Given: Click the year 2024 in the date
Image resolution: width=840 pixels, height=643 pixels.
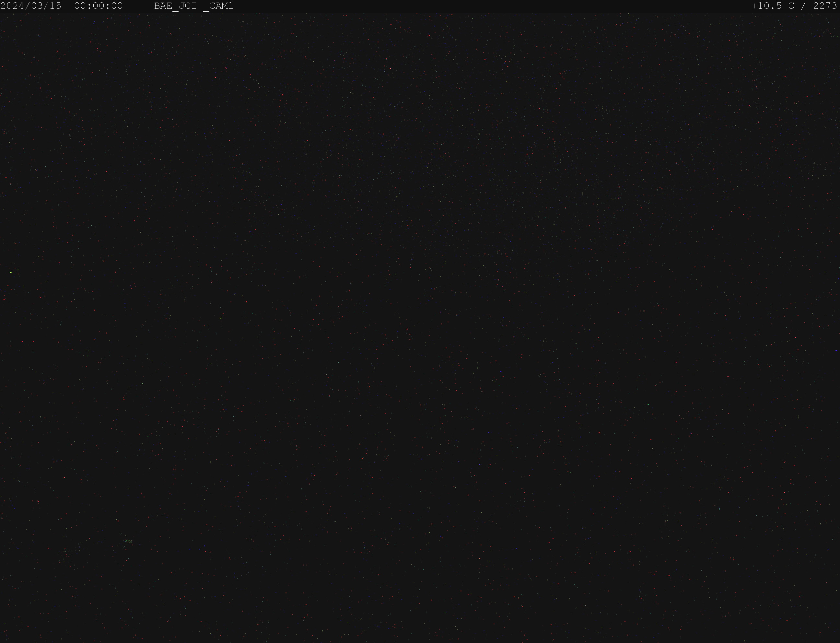Looking at the screenshot, I should click(13, 6).
